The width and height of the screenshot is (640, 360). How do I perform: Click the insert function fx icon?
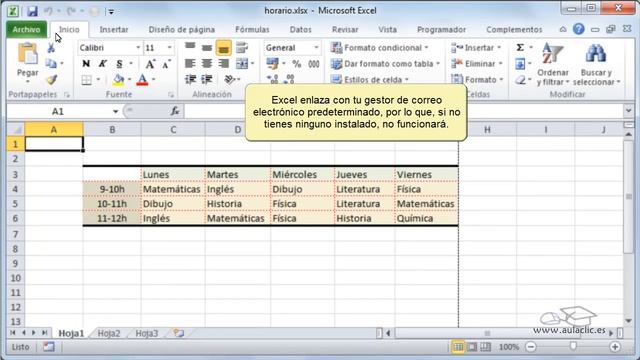click(x=175, y=111)
